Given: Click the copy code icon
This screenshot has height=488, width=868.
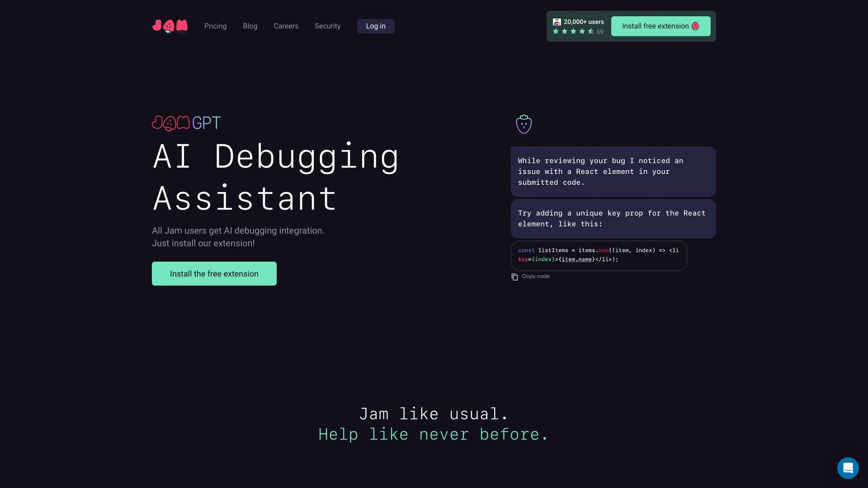Looking at the screenshot, I should click(x=514, y=277).
